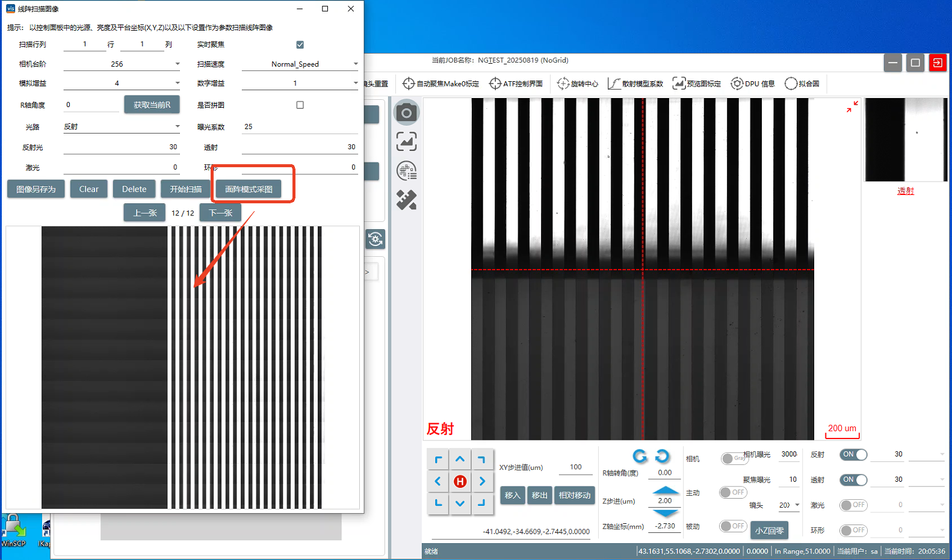Open ATF控制界面 from the toolbar

coord(516,84)
